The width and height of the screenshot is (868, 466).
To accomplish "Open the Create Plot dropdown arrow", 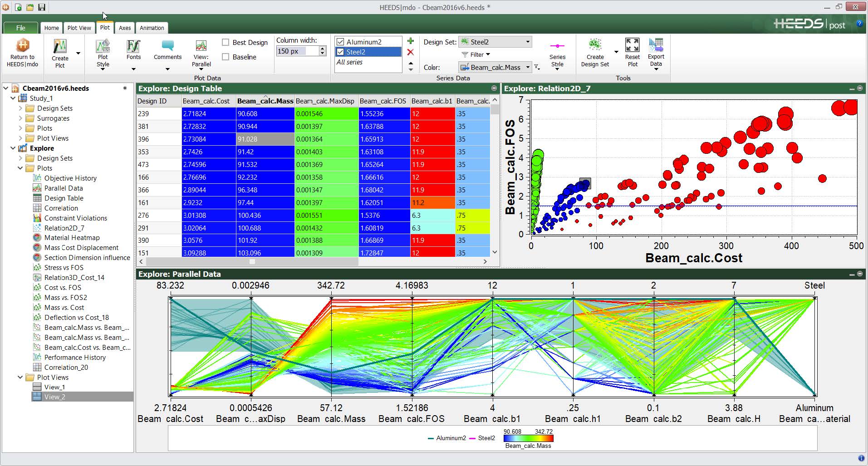I will [x=78, y=54].
